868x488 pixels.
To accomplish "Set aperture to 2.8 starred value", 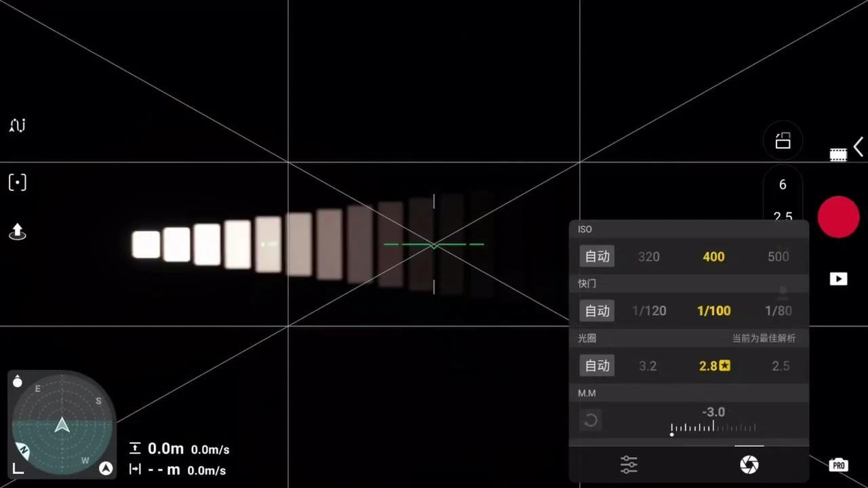I will click(713, 365).
